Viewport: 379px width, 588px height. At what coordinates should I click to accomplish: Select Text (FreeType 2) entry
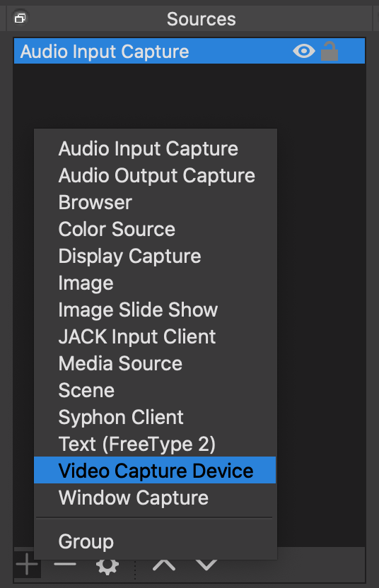click(x=155, y=444)
